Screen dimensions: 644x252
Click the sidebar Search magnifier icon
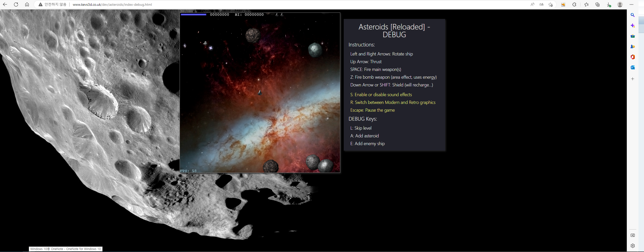click(632, 15)
